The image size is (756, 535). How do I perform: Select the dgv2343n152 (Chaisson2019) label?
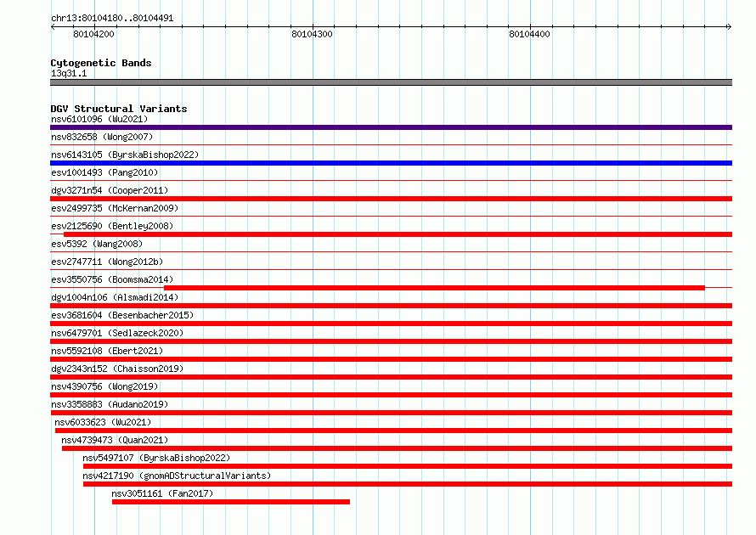point(117,369)
